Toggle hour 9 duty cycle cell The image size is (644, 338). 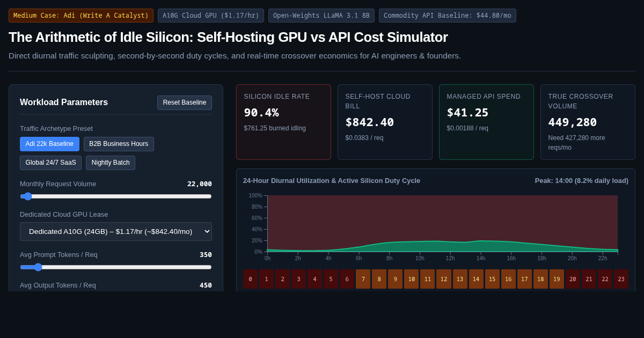[395, 279]
